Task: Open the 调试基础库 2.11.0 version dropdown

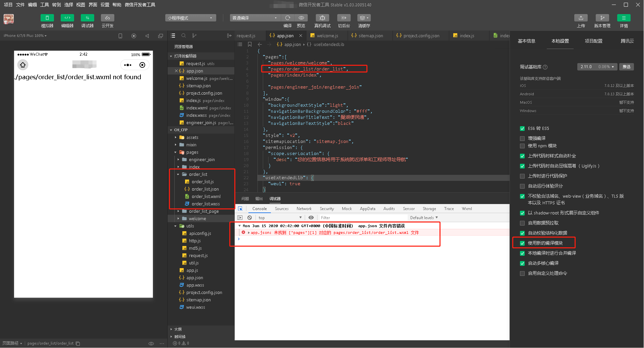Action: pyautogui.click(x=597, y=67)
